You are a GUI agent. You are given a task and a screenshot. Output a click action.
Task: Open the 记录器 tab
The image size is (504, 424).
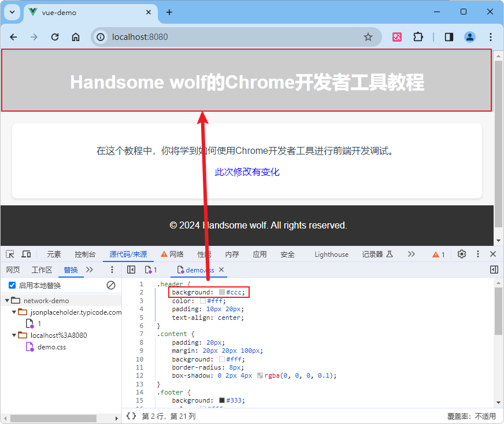click(377, 255)
